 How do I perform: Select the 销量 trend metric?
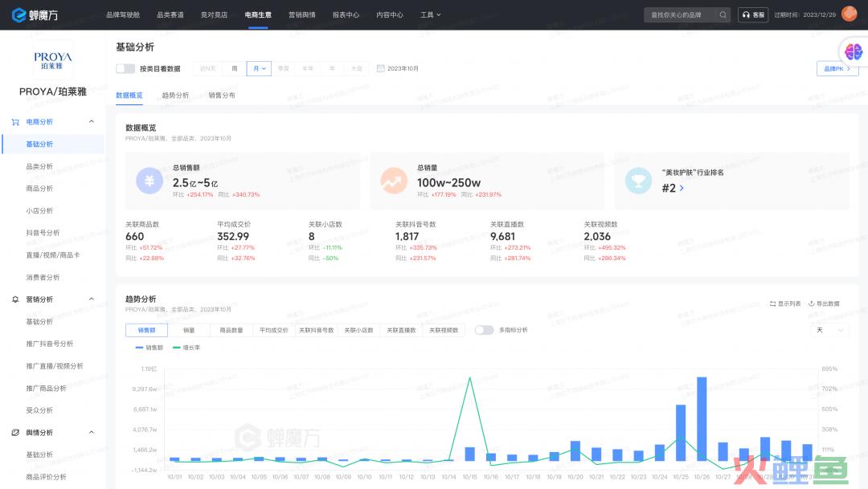click(x=190, y=330)
